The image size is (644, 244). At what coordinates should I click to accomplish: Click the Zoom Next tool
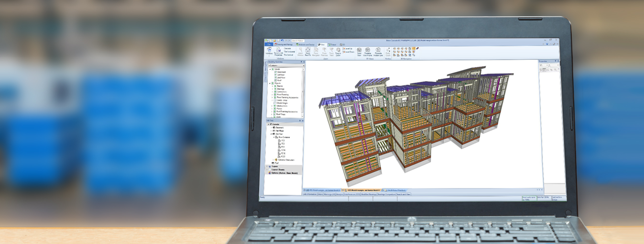pyautogui.click(x=331, y=52)
